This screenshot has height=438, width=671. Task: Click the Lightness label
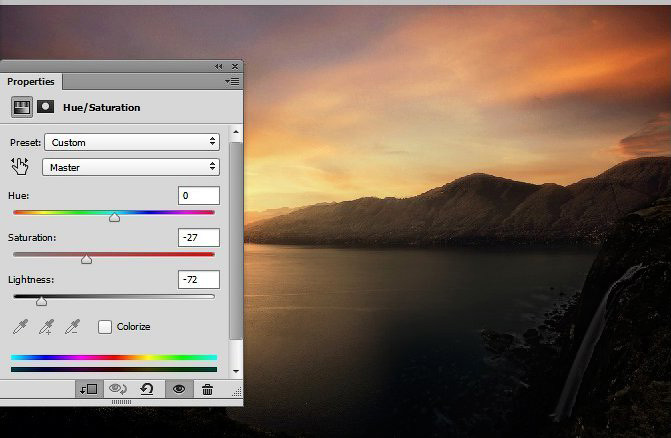point(31,279)
